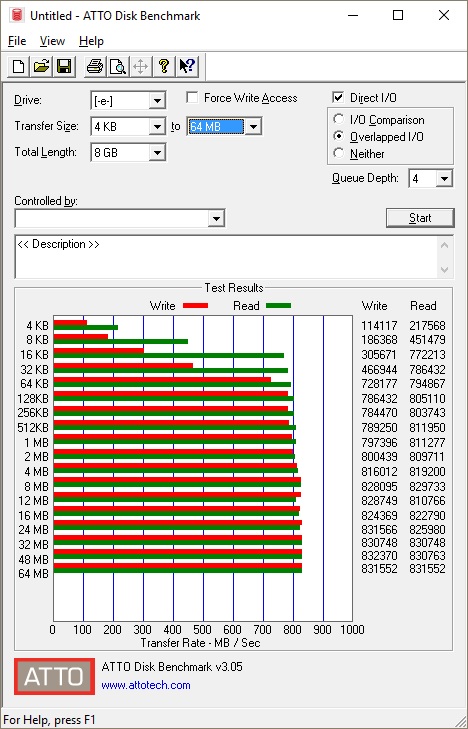This screenshot has height=729, width=468.
Task: Click Description box scroll down arrow
Action: [x=445, y=270]
